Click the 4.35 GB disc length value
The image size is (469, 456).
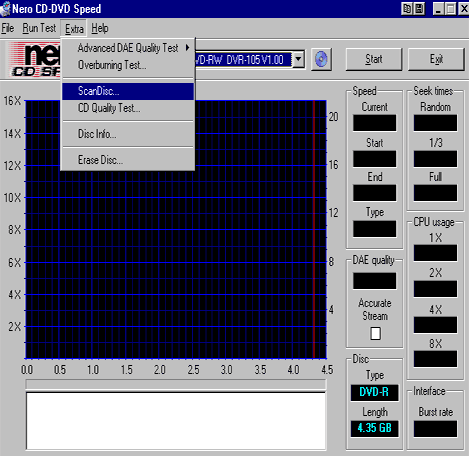point(374,429)
